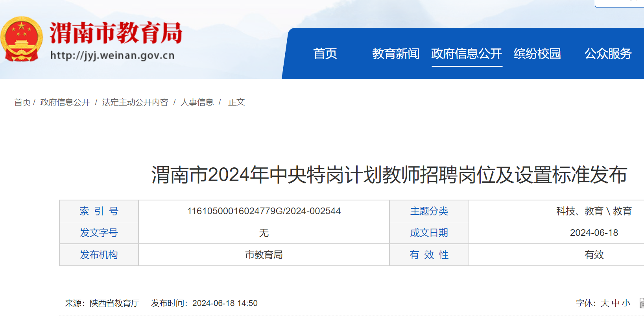This screenshot has width=644, height=317.
Task: Click the article title 渭南市2024年中央特岗计划
Action: (x=389, y=175)
